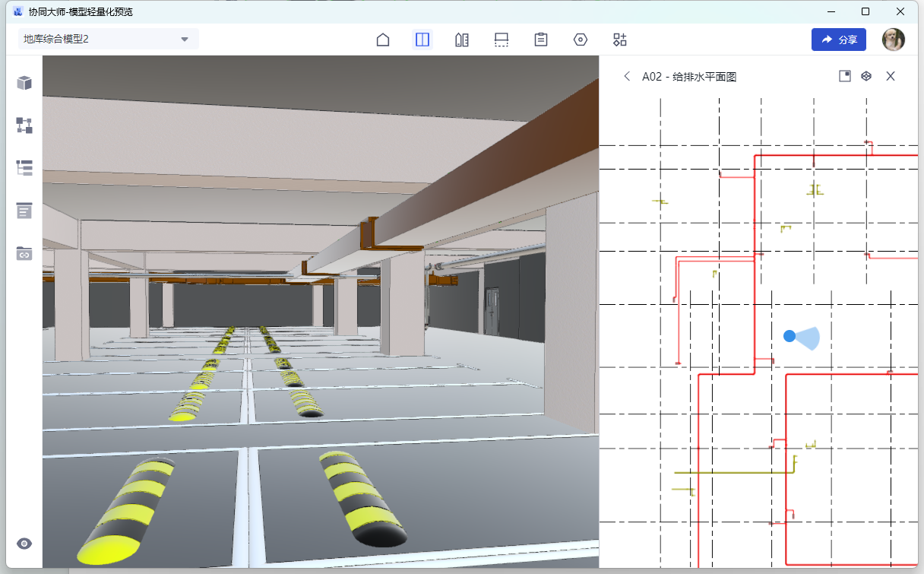Viewport: 924px width, 574px height.
Task: Open the properties sheet sidebar icon
Action: click(x=24, y=211)
